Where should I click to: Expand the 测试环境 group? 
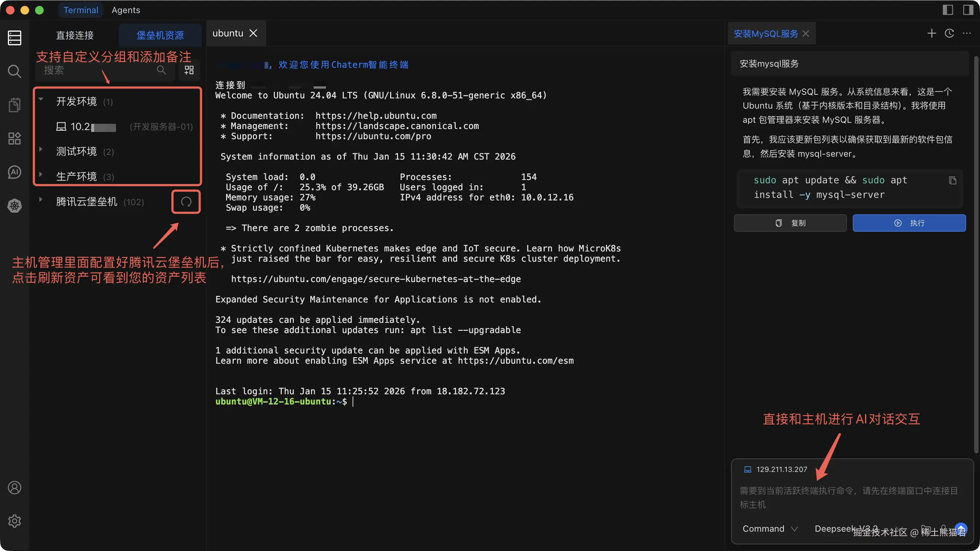(x=41, y=149)
